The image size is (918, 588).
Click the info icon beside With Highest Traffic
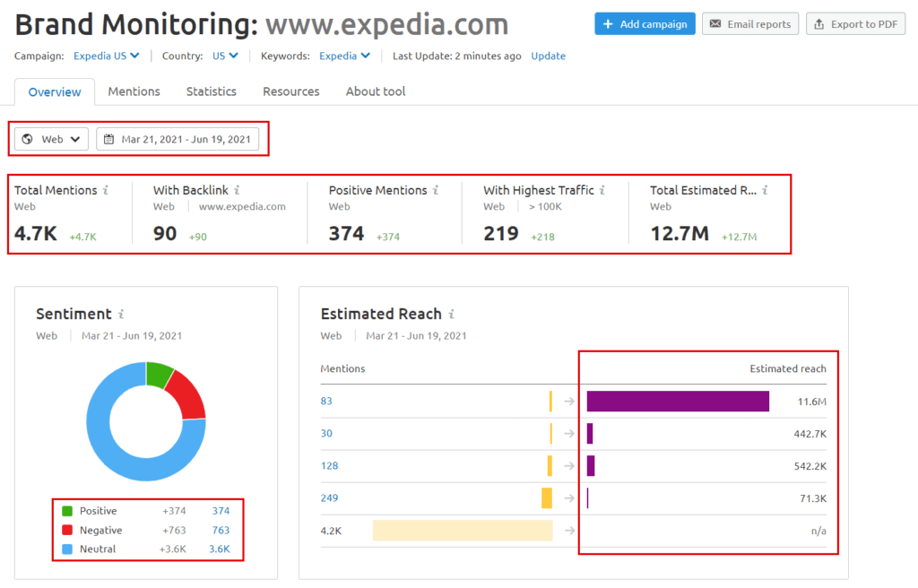click(x=602, y=190)
